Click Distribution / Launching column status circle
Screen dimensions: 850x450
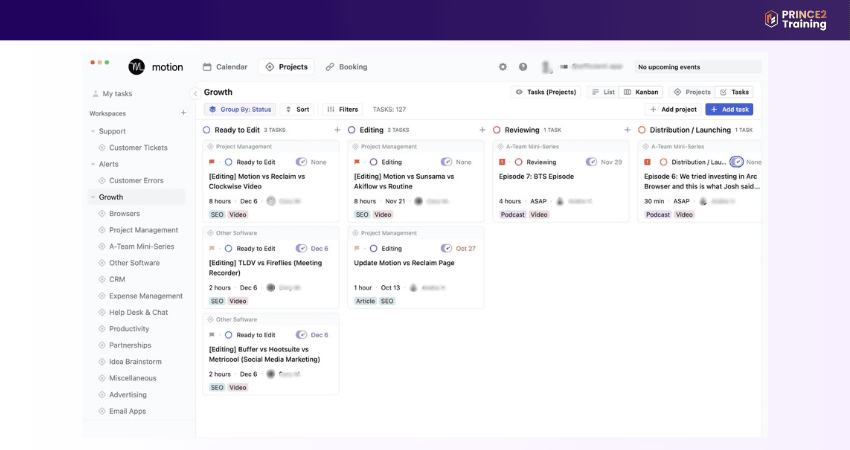[x=642, y=130]
